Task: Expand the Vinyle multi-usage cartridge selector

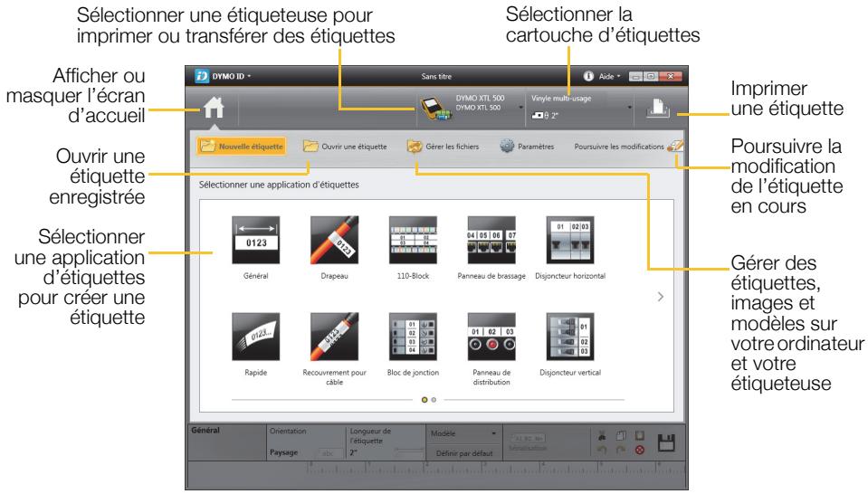Action: (629, 108)
